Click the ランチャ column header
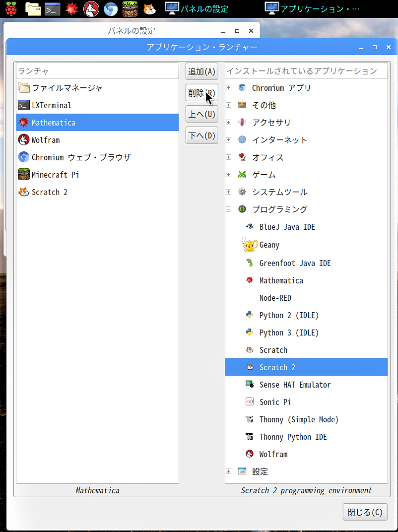Viewport: 398px width, 532px height. click(97, 71)
